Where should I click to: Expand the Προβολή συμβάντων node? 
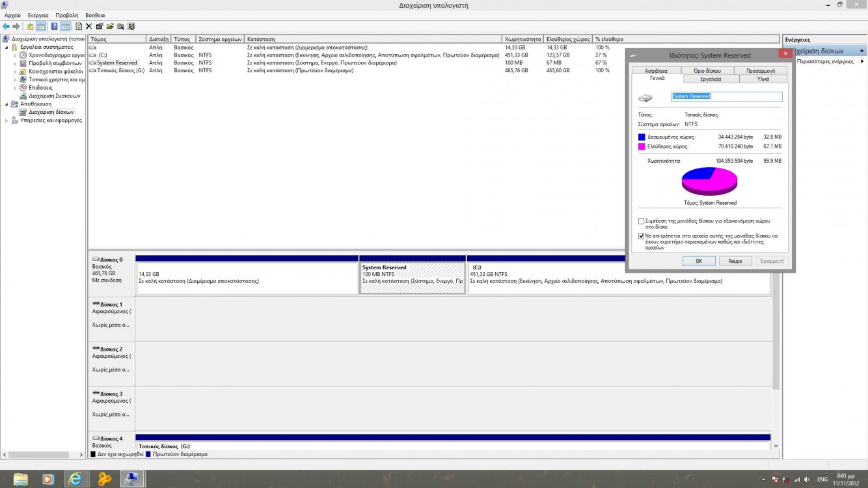tap(15, 63)
